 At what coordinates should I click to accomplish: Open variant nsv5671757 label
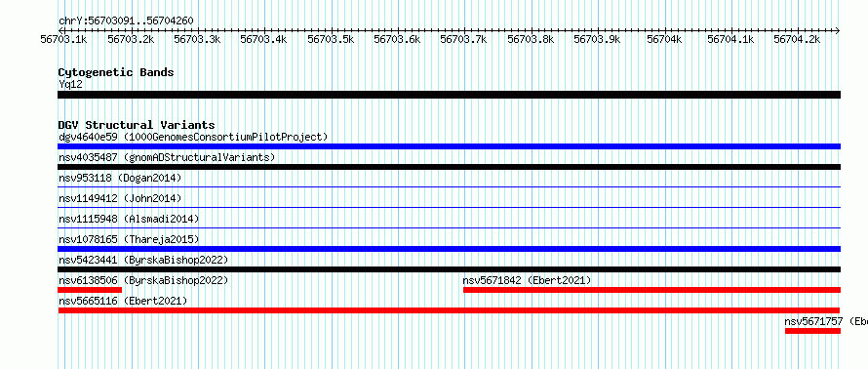[826, 321]
